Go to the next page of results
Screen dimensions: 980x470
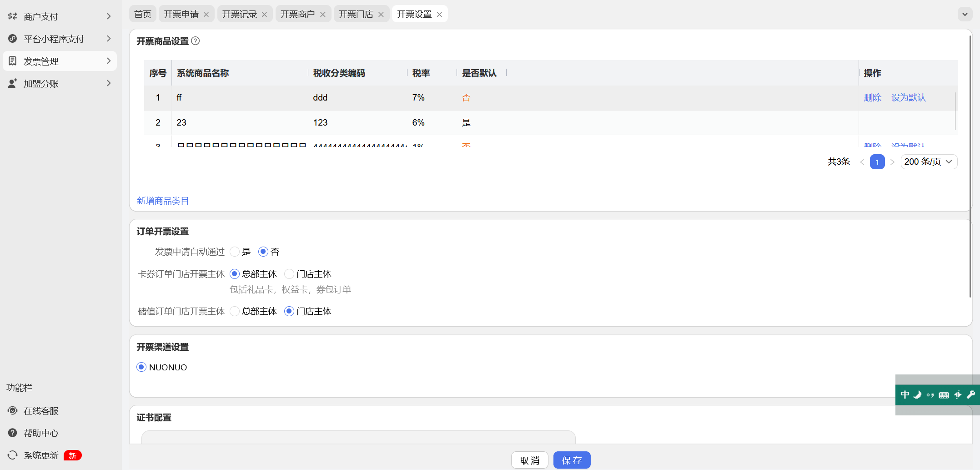point(892,162)
